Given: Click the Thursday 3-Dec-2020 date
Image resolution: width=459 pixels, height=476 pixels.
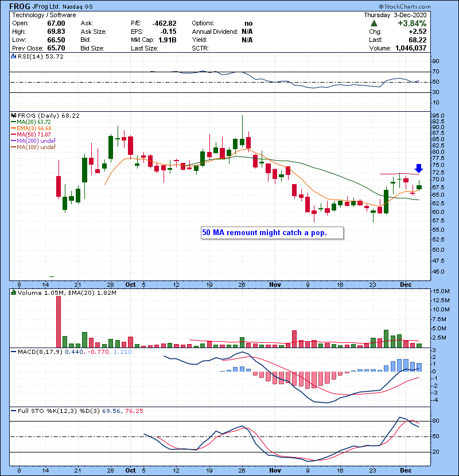Looking at the screenshot, I should coord(395,15).
